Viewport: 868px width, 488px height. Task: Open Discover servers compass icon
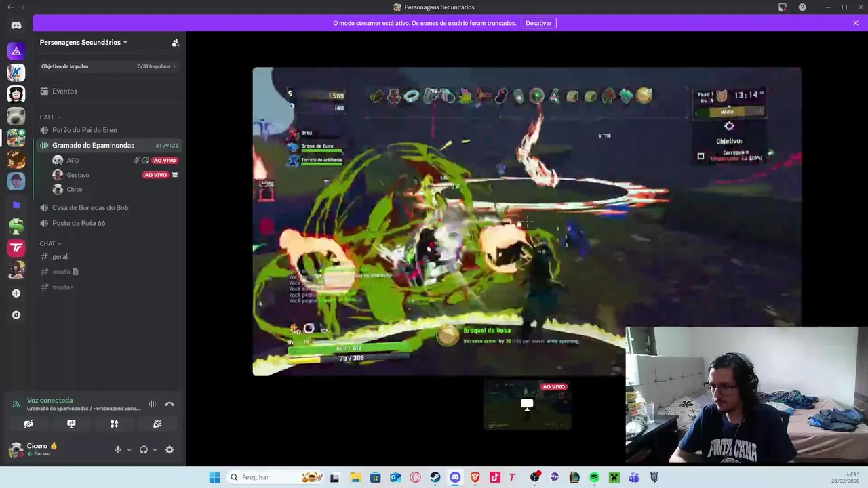click(16, 315)
